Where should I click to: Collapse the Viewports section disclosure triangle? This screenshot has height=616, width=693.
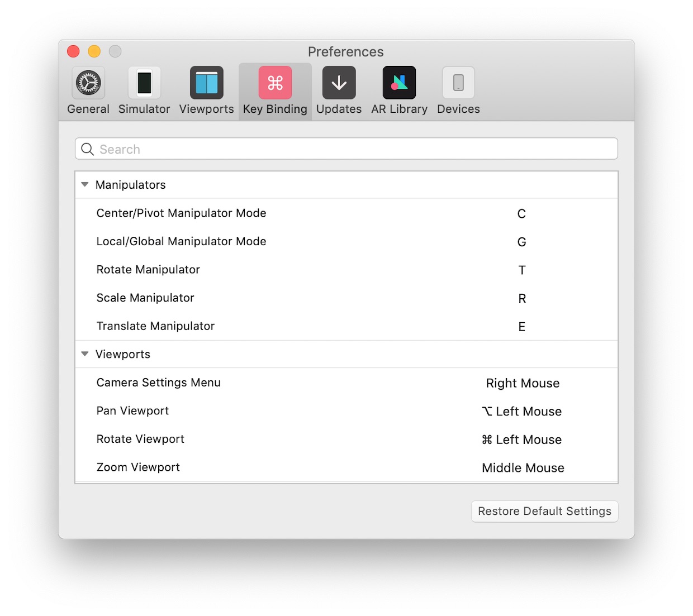[x=85, y=354]
